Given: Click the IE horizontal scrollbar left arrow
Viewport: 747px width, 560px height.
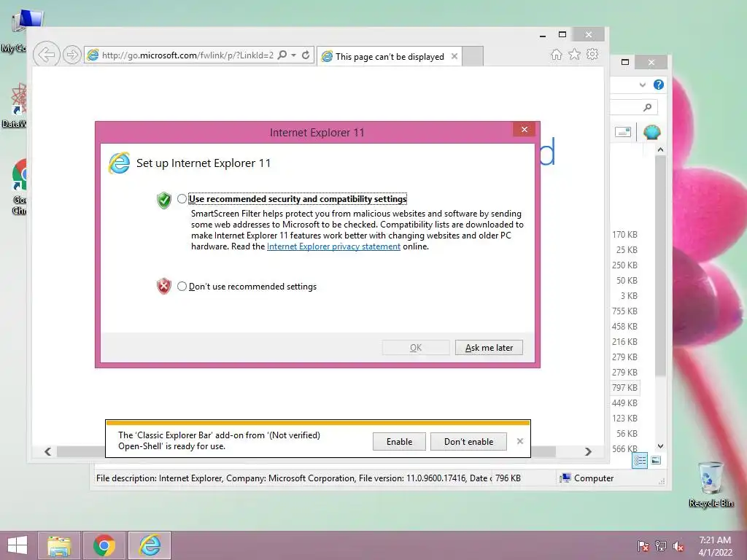Looking at the screenshot, I should pyautogui.click(x=47, y=451).
